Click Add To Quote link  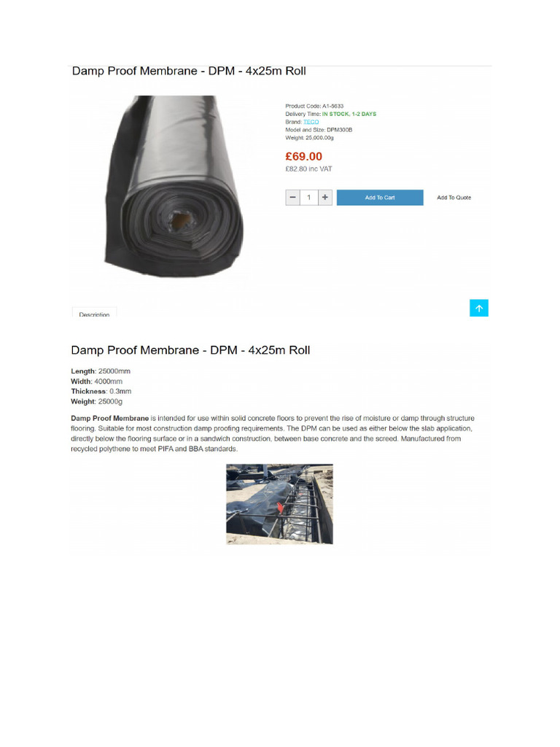pos(454,197)
